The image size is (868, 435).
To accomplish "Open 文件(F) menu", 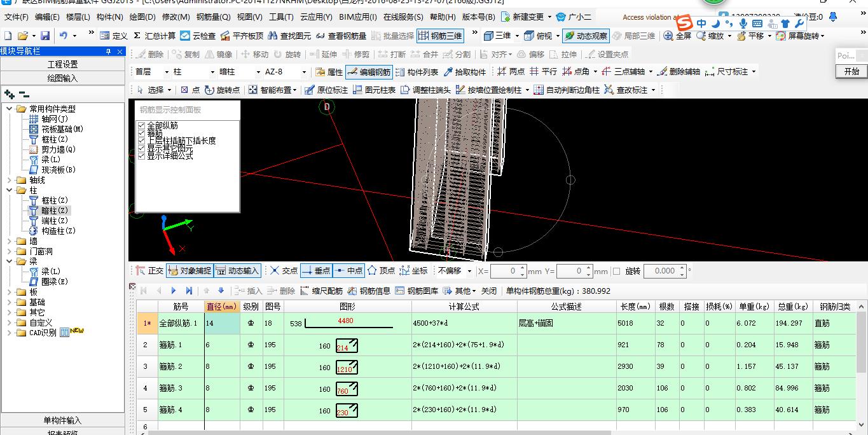I will coord(17,17).
